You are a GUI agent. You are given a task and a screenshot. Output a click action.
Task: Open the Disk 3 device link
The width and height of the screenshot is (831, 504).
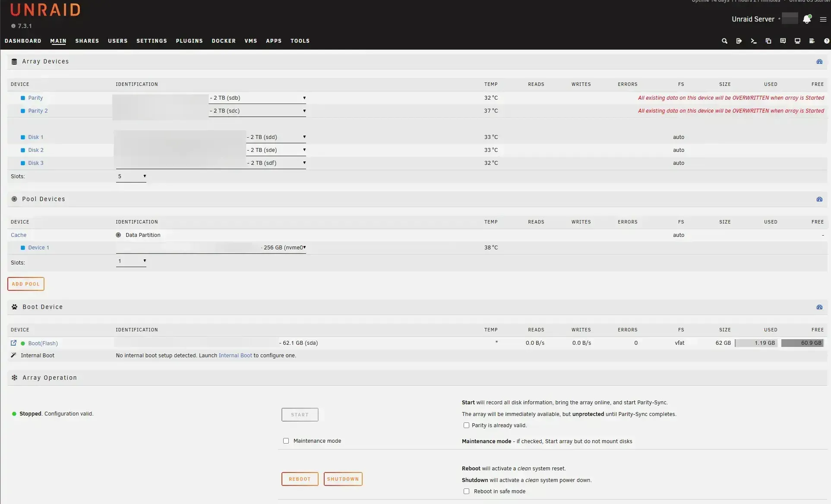click(36, 163)
